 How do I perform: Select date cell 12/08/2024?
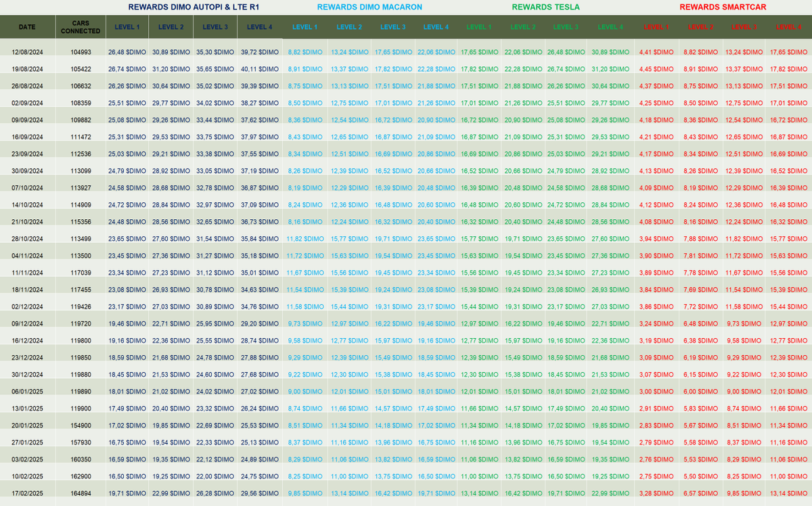pos(27,52)
